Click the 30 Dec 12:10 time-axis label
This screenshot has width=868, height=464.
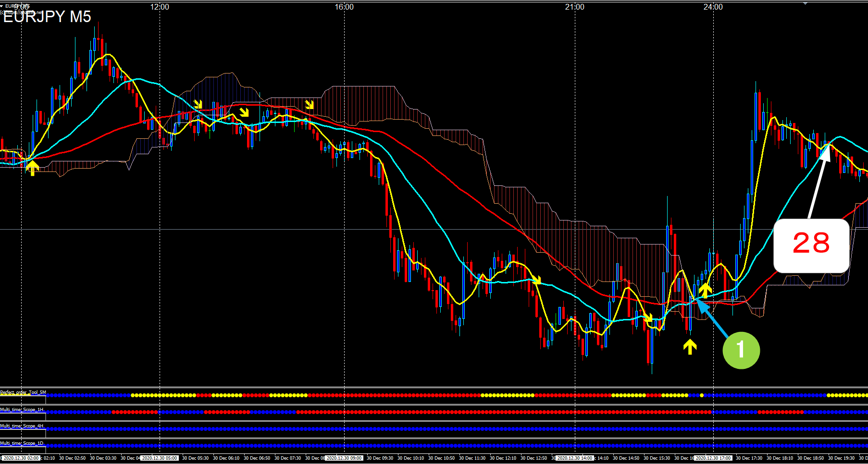[x=503, y=458]
